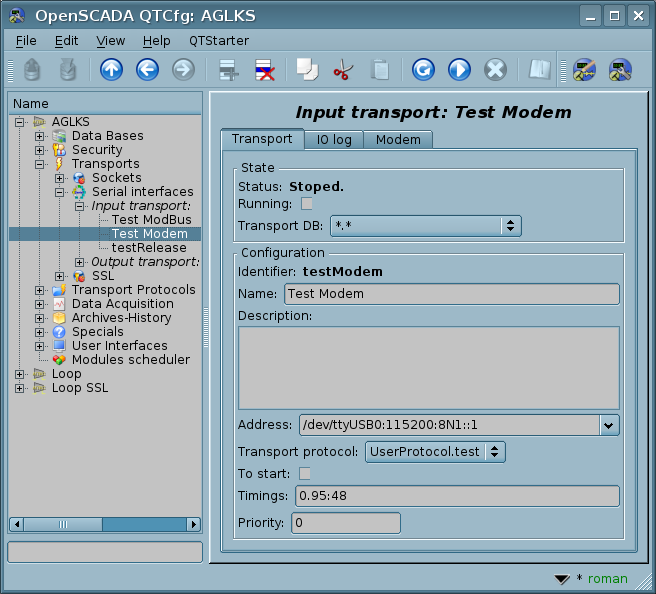Select the Transport tab
Viewport: 656px width, 594px height.
coord(262,139)
